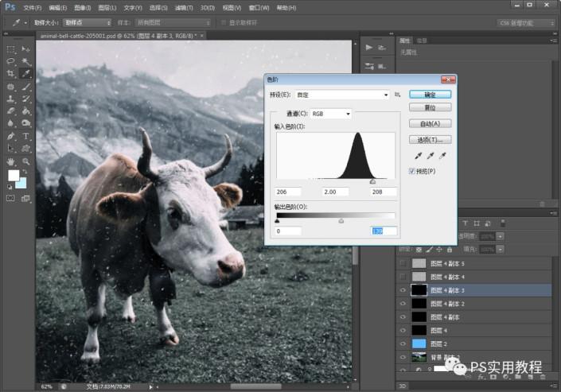
Task: Select the Zoom tool
Action: pos(25,161)
